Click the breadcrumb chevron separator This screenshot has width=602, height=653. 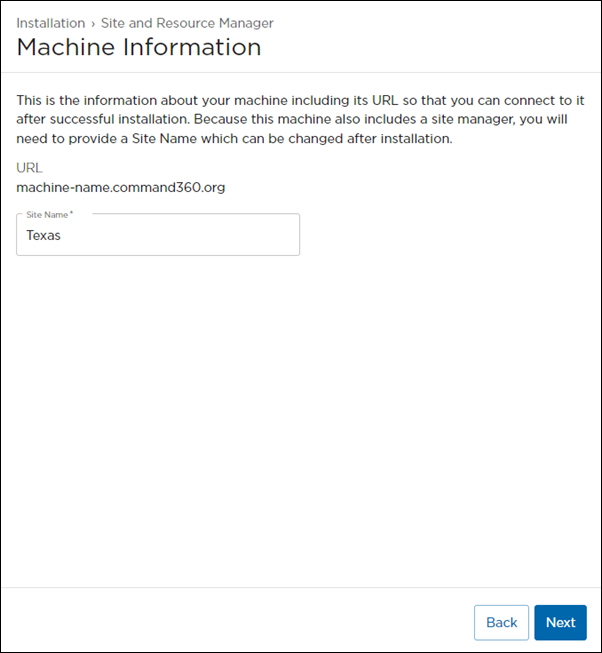tap(93, 23)
